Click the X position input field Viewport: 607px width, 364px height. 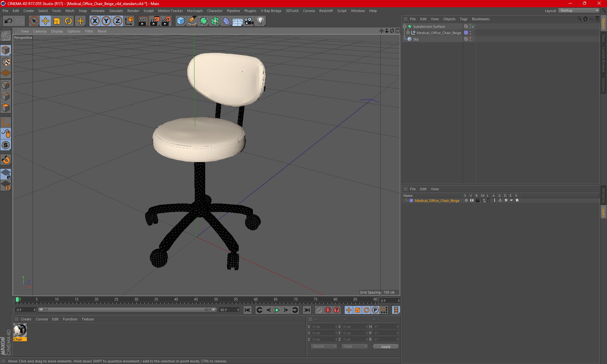(x=324, y=327)
